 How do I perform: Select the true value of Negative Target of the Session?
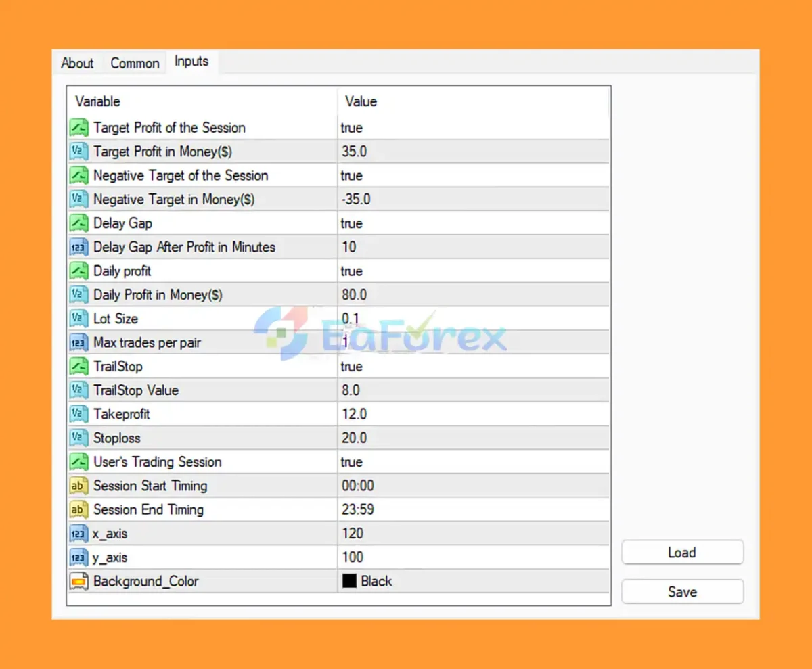coord(352,176)
